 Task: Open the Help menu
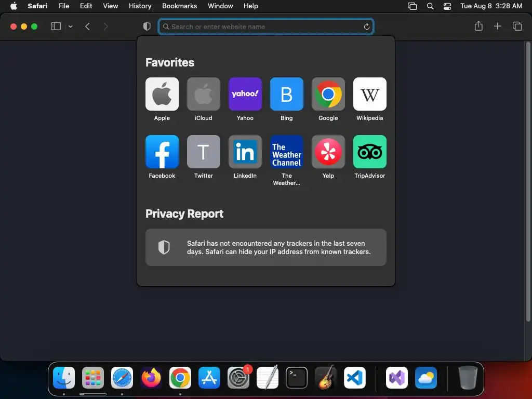251,6
